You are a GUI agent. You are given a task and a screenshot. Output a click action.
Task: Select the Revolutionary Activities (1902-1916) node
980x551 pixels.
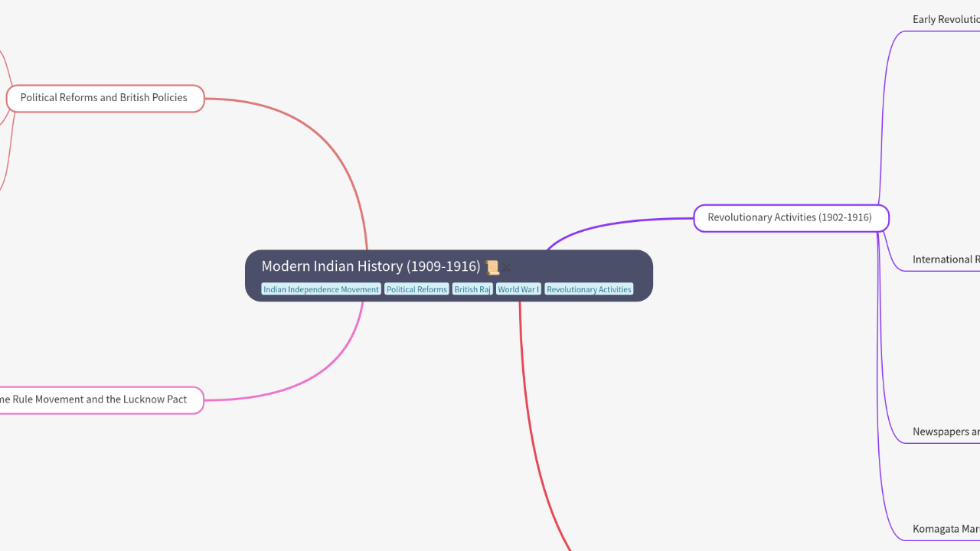[x=791, y=218]
